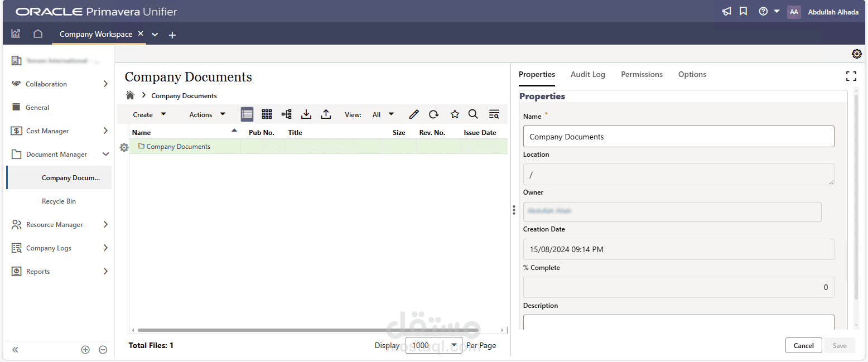Click the edit pencil icon
Screen dimensions: 868x362
click(413, 114)
